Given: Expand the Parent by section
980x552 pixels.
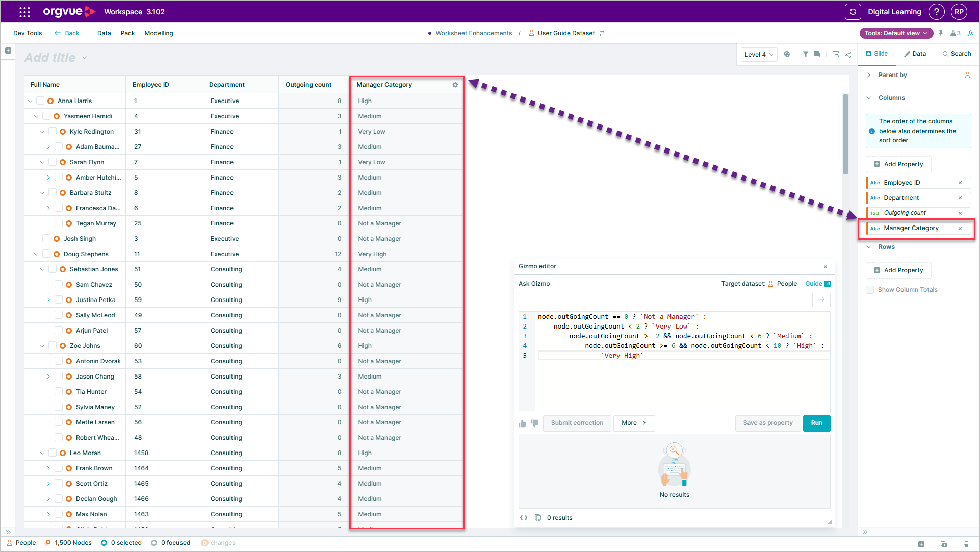Looking at the screenshot, I should [x=869, y=75].
